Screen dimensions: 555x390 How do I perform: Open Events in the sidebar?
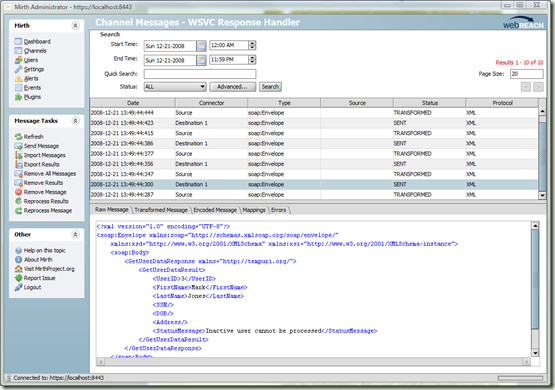pyautogui.click(x=28, y=87)
